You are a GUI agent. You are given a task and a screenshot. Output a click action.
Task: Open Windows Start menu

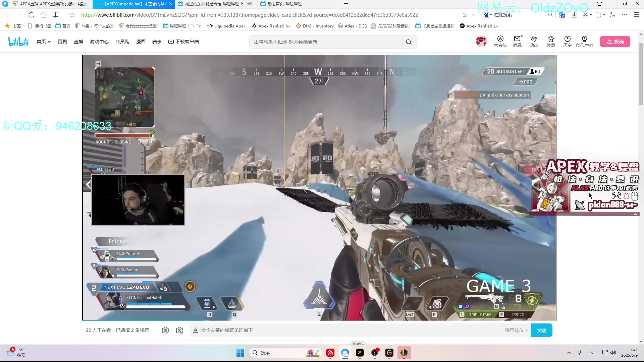click(240, 353)
